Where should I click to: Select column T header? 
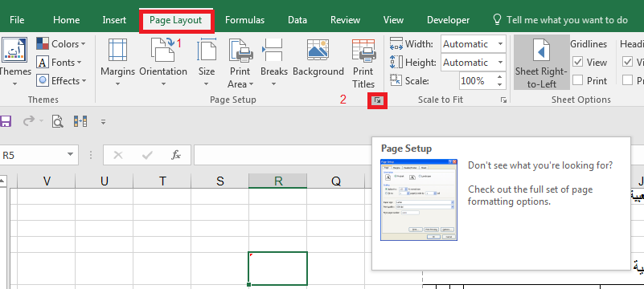[x=162, y=181]
